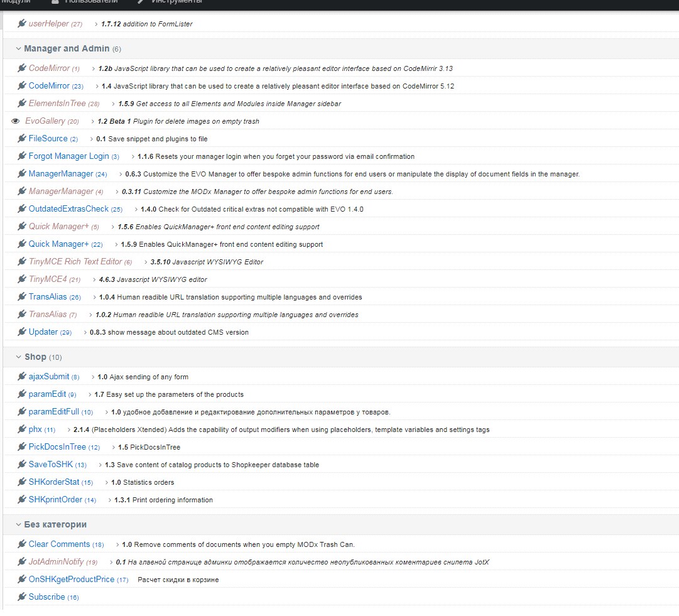
Task: Click the plug icon of SHKprintOrder
Action: 21,500
